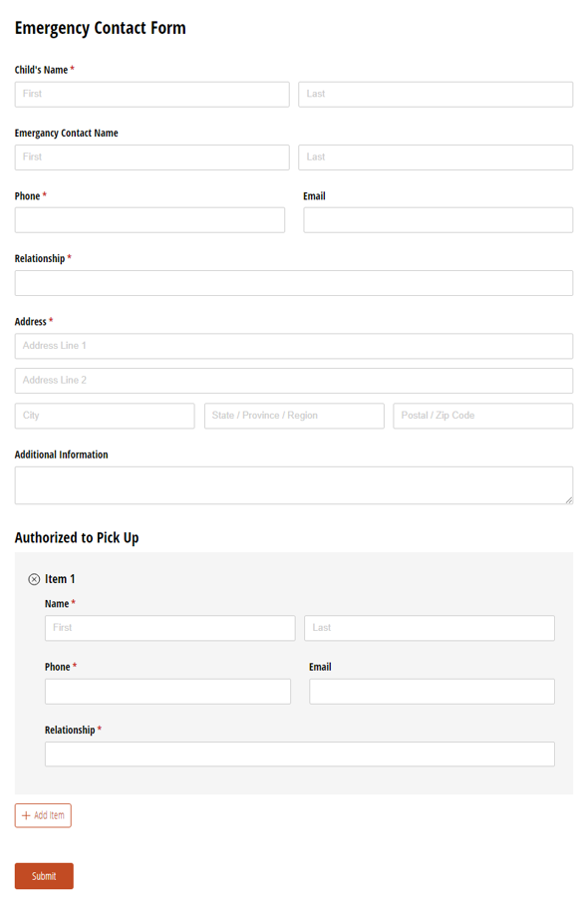This screenshot has width=588, height=904.
Task: Remove Item 1 using the circled X icon
Action: (34, 579)
